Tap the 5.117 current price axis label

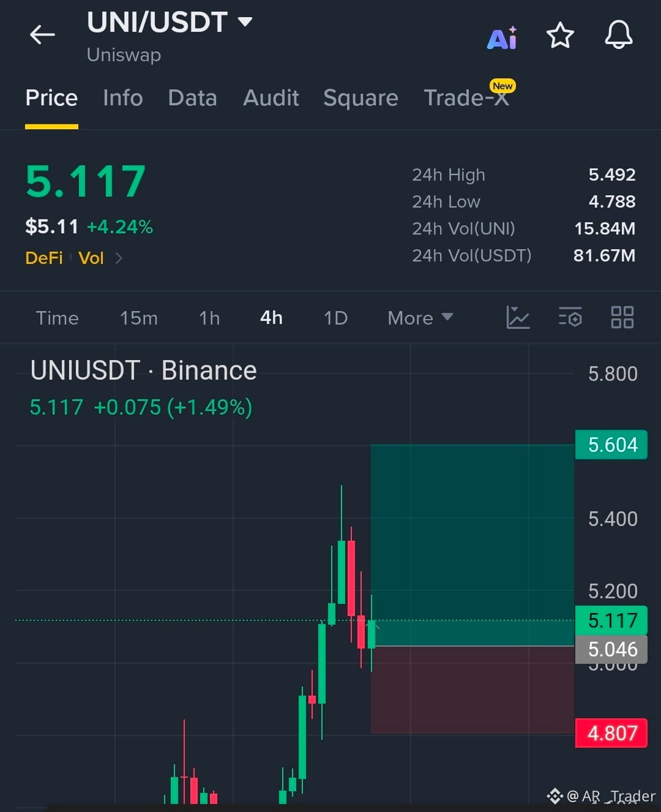(x=611, y=620)
